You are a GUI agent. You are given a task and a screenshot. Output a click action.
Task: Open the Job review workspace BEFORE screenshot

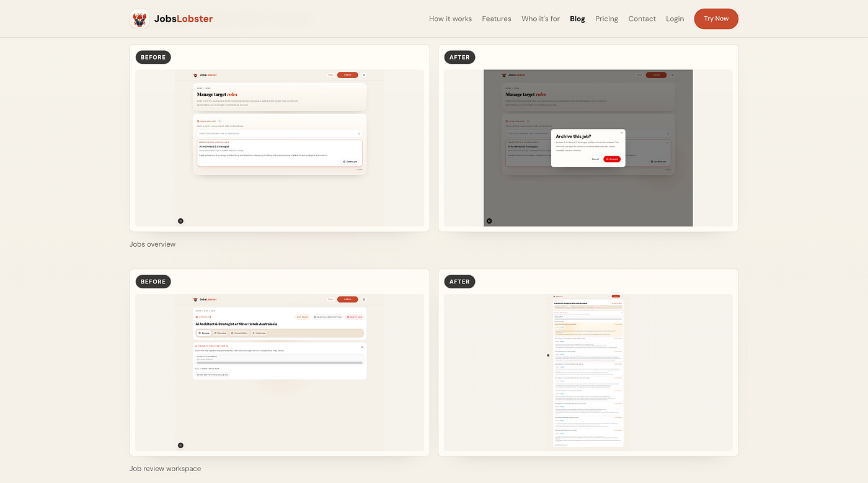pos(280,372)
